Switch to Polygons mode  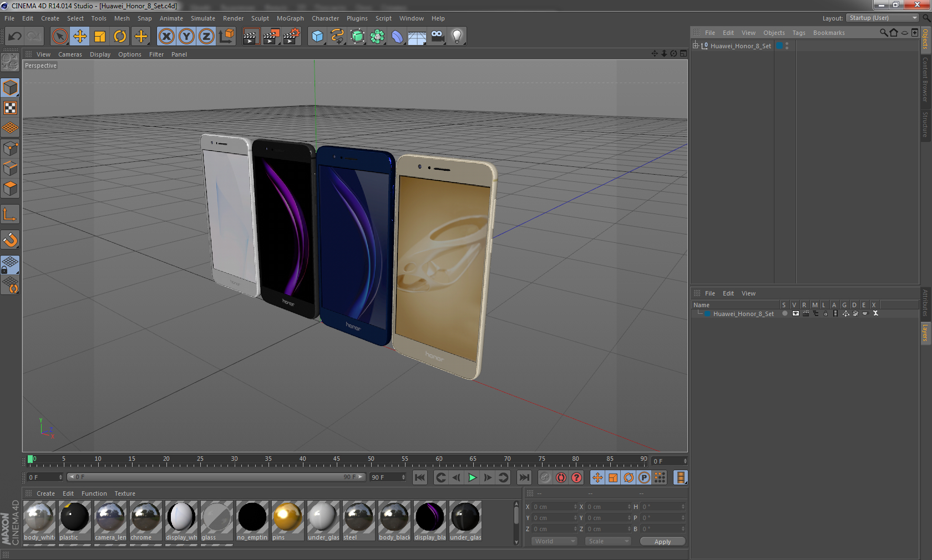point(11,189)
